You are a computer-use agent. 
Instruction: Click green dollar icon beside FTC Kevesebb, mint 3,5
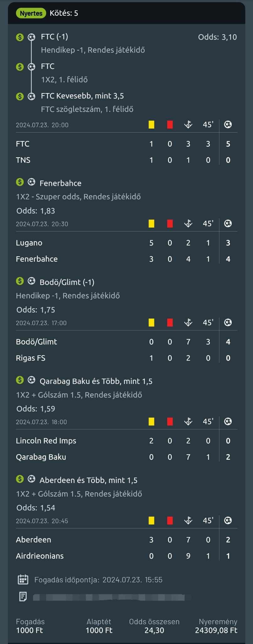20,96
